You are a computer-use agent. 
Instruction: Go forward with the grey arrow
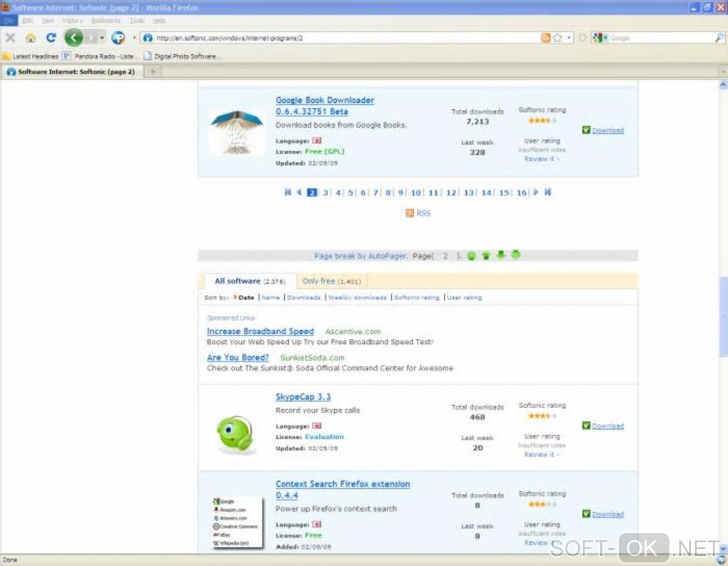(x=91, y=38)
